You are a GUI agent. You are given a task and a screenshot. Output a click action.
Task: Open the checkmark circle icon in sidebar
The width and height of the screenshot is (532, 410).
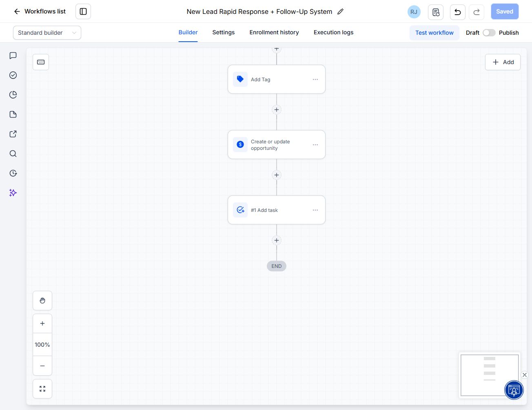[x=13, y=75]
